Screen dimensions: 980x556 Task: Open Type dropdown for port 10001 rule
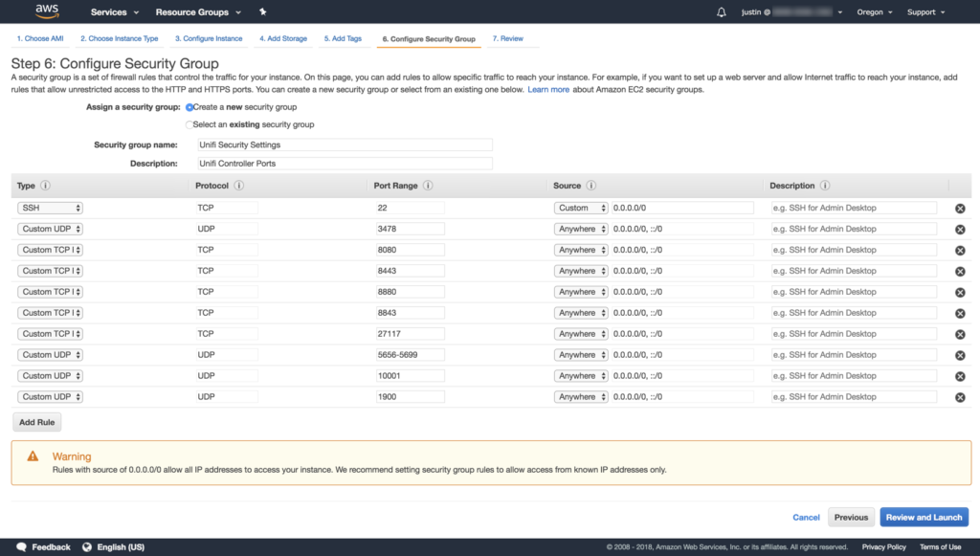50,376
